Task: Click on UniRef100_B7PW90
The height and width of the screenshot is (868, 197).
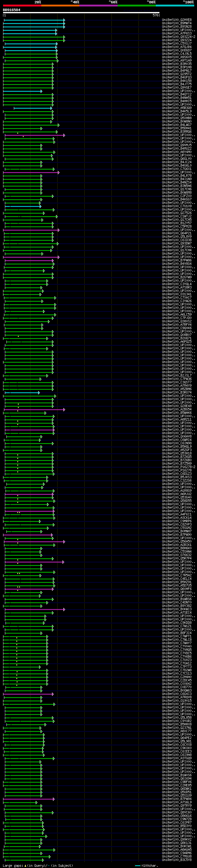Action: (x=177, y=535)
